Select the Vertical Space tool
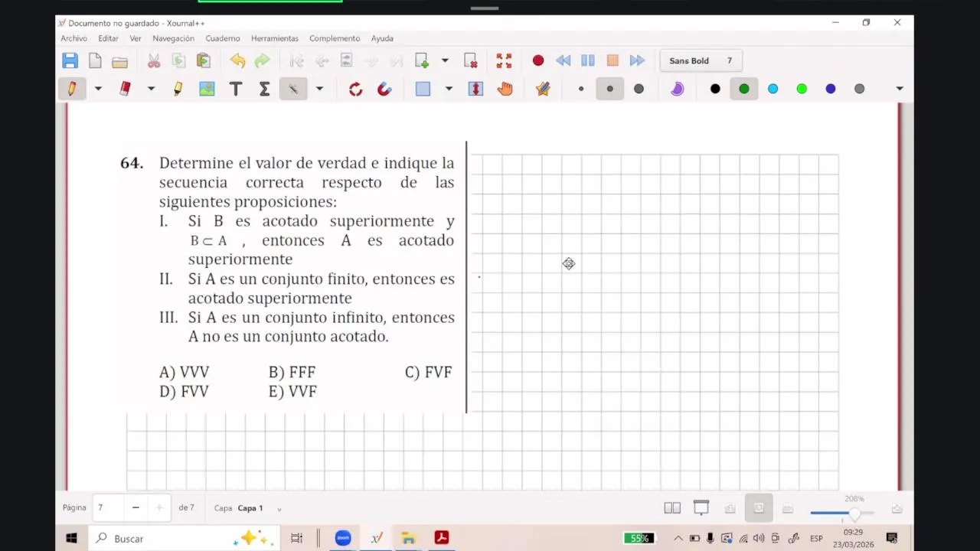The image size is (980, 551). [475, 89]
